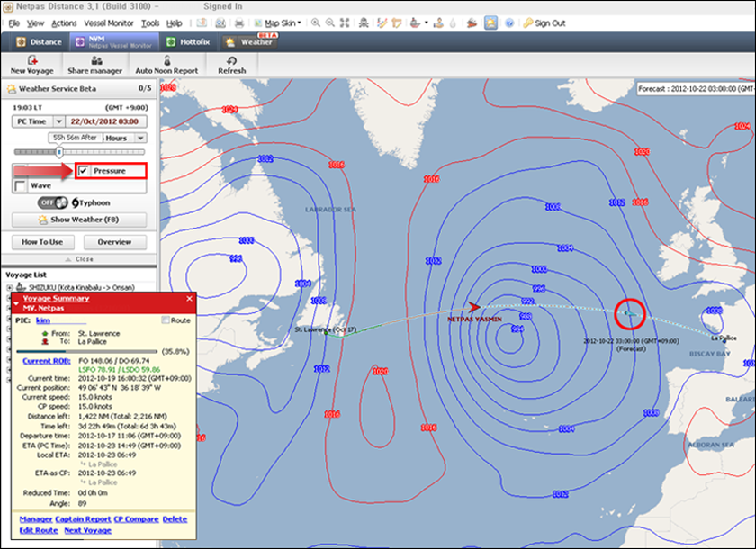Image resolution: width=756 pixels, height=549 pixels.
Task: Click the fit-to-screen arrows toolbar icon
Action: [344, 22]
